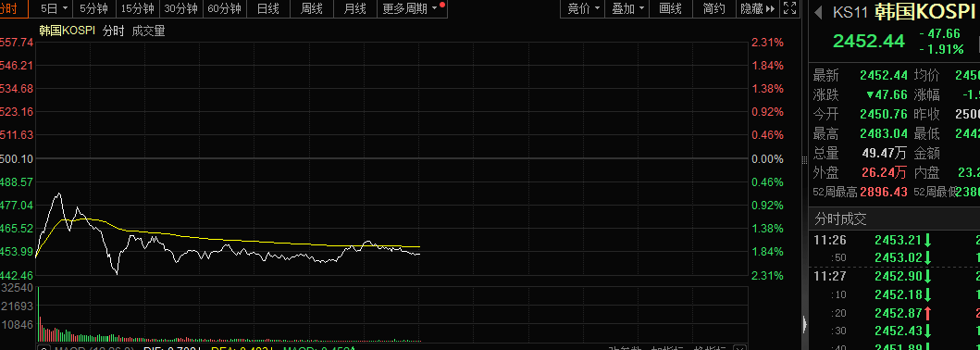
Task: Click the red 2.31% top axis label
Action: pyautogui.click(x=767, y=43)
